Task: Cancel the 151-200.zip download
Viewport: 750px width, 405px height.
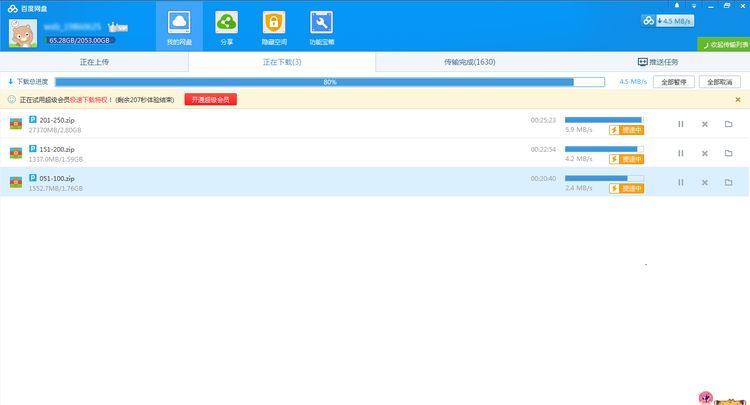Action: 705,153
